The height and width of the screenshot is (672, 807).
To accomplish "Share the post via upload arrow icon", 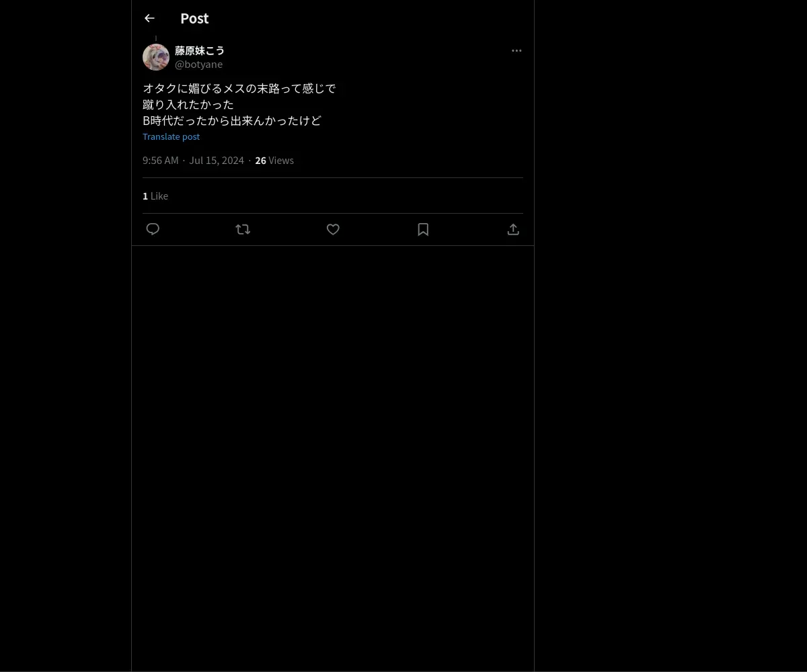I will pos(513,229).
